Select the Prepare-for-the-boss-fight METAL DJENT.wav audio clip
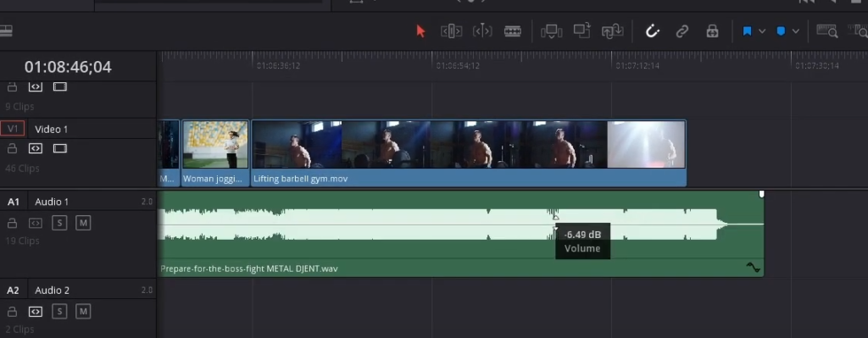This screenshot has width=868, height=338. click(460, 234)
